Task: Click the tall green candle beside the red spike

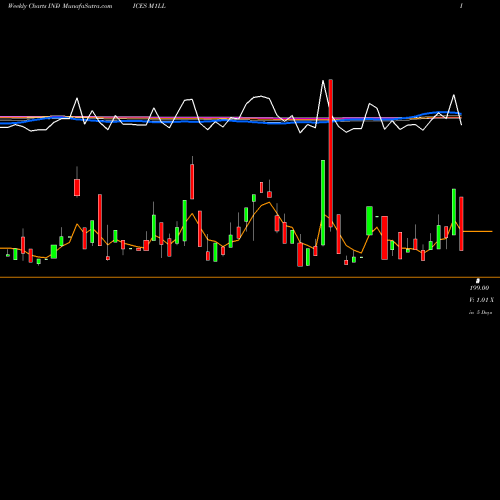Action: pos(323,203)
